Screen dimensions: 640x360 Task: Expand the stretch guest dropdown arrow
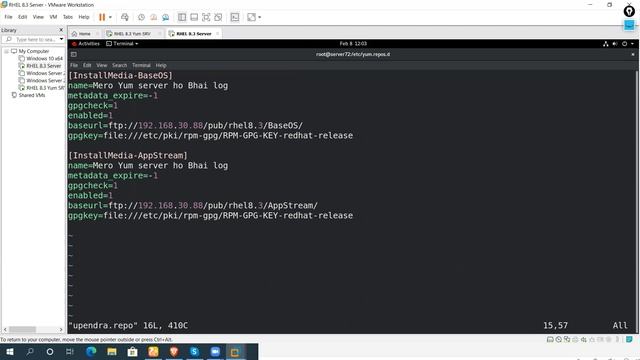(x=260, y=17)
